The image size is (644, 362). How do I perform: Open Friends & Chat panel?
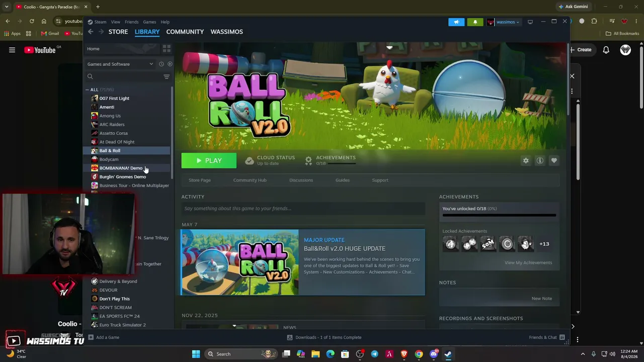point(547,337)
